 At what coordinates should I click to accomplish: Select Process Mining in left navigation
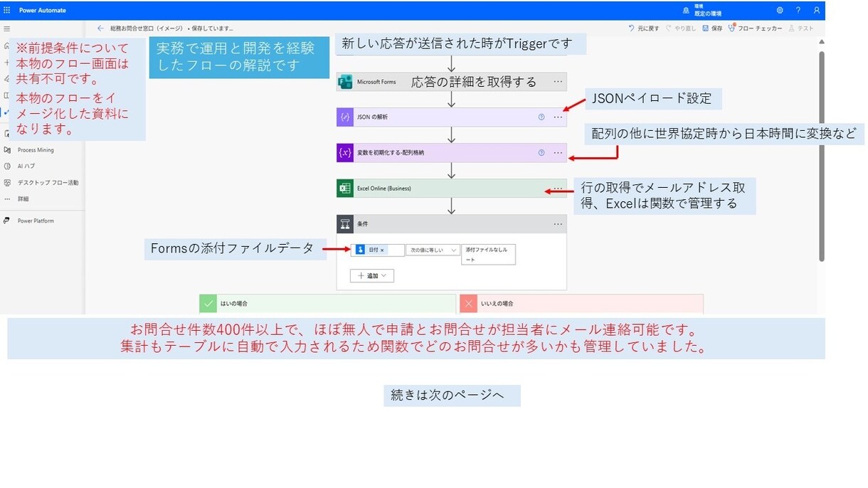pyautogui.click(x=36, y=150)
